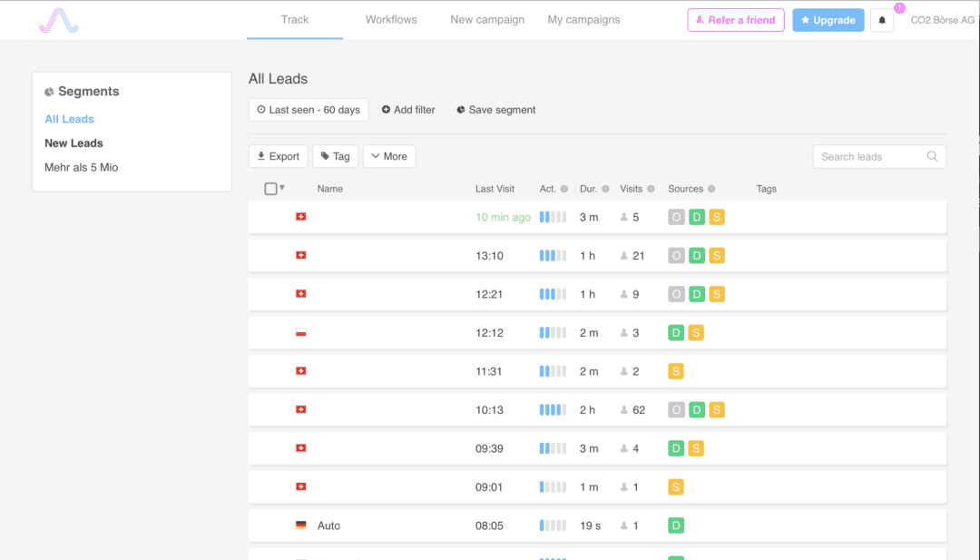This screenshot has width=980, height=560.
Task: Click the info icon next to Act. column
Action: click(x=564, y=189)
